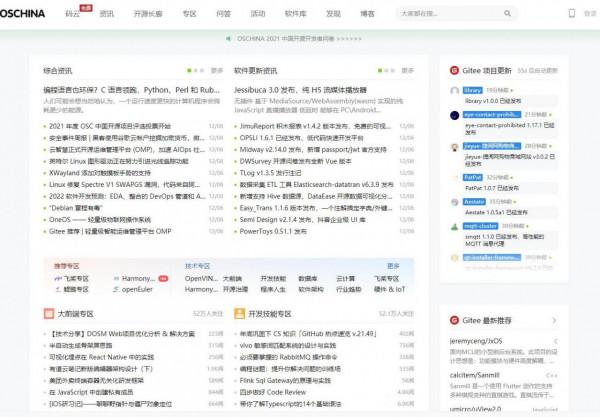The image size is (600, 417).
Task: Open the PowerToys 0.51.1 发布 article
Action: (273, 231)
